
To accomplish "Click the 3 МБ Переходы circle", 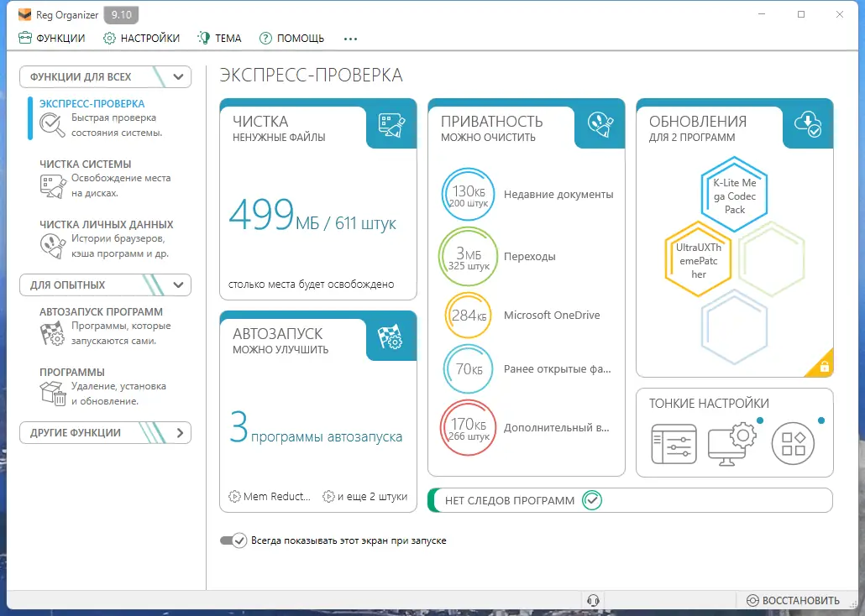I will (x=469, y=257).
